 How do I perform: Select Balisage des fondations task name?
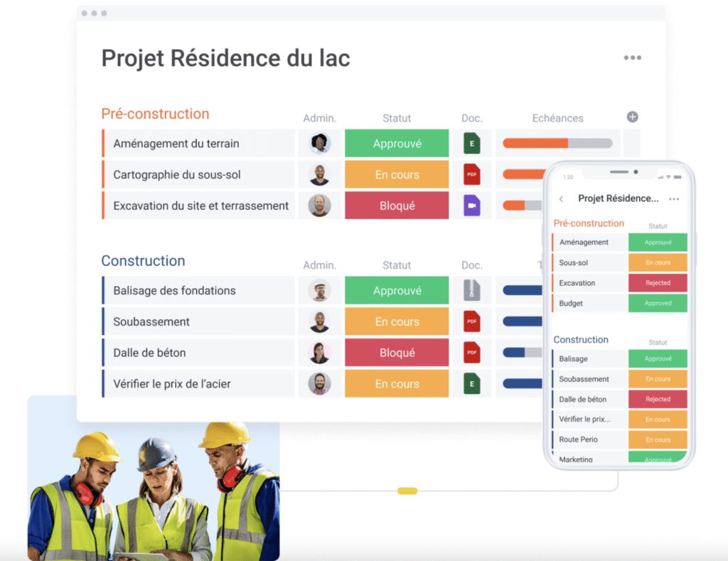tap(174, 290)
